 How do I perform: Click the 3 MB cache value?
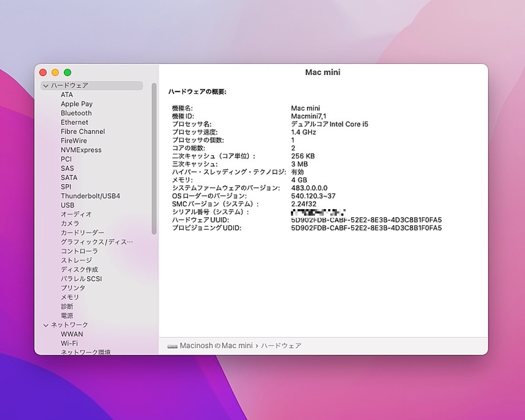[x=299, y=164]
